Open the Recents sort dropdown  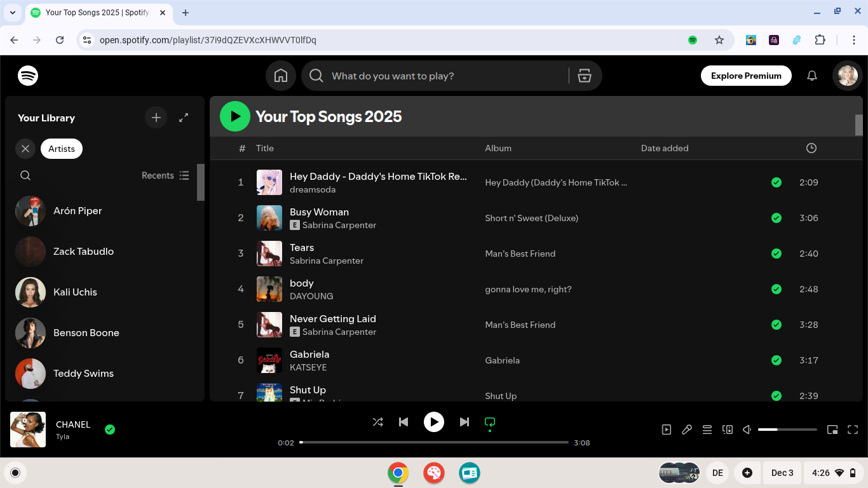coord(165,175)
